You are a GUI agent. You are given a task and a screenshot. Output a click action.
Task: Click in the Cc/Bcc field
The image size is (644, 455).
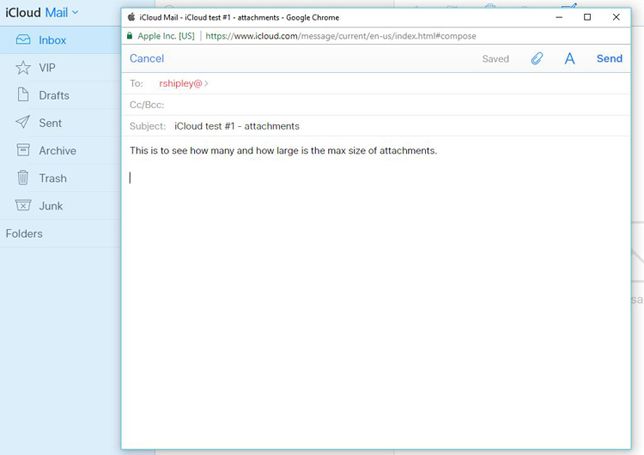pyautogui.click(x=376, y=105)
